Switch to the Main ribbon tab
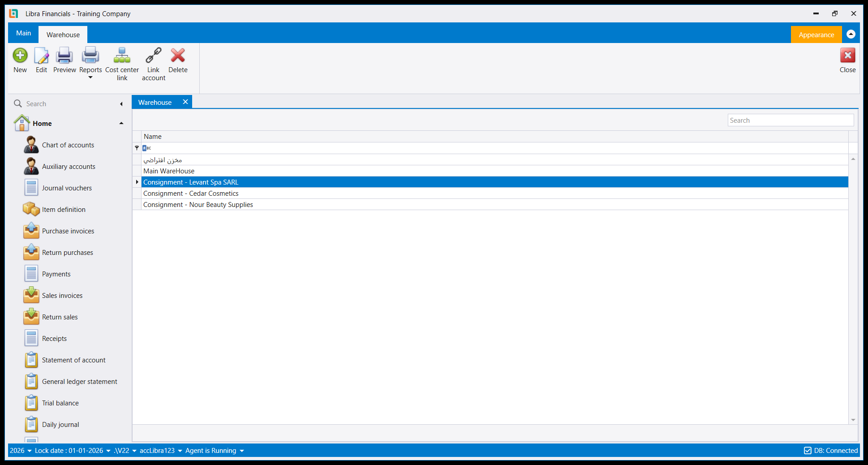 point(24,33)
